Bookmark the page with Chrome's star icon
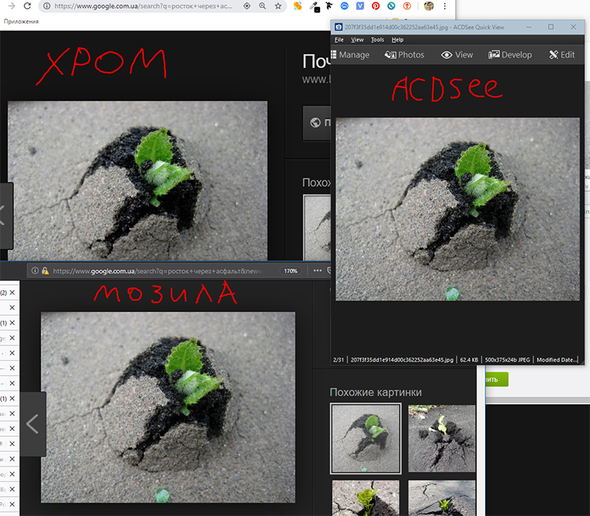 click(278, 6)
